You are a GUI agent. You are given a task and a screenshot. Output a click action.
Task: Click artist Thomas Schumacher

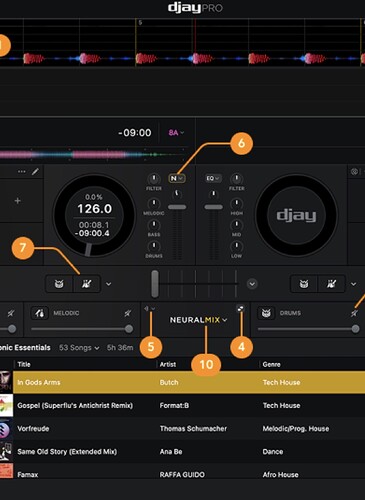[x=193, y=428]
